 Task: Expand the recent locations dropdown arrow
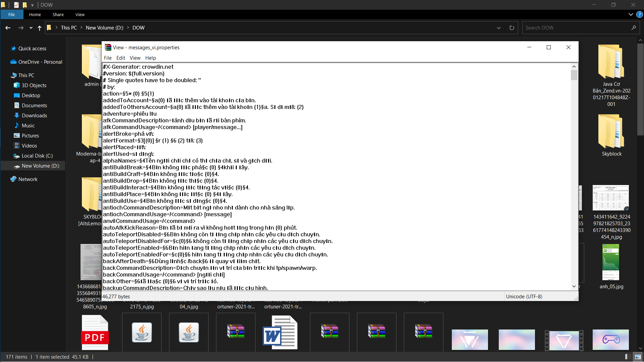point(31,28)
